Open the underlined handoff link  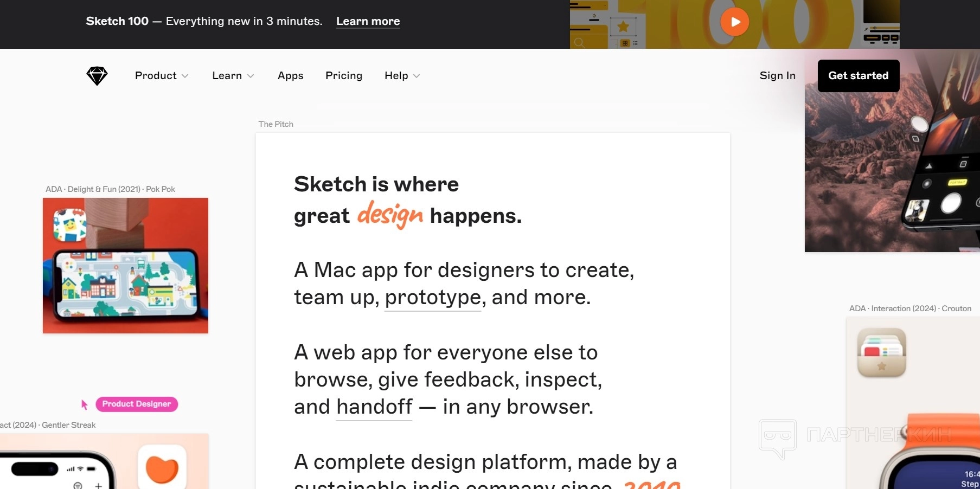click(x=374, y=407)
